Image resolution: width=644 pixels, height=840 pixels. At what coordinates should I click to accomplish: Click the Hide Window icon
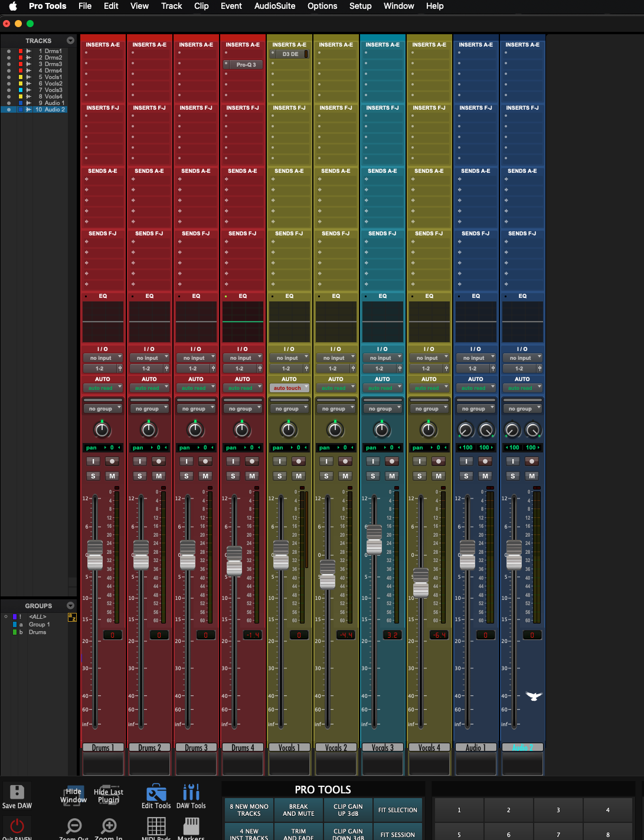pos(73,795)
